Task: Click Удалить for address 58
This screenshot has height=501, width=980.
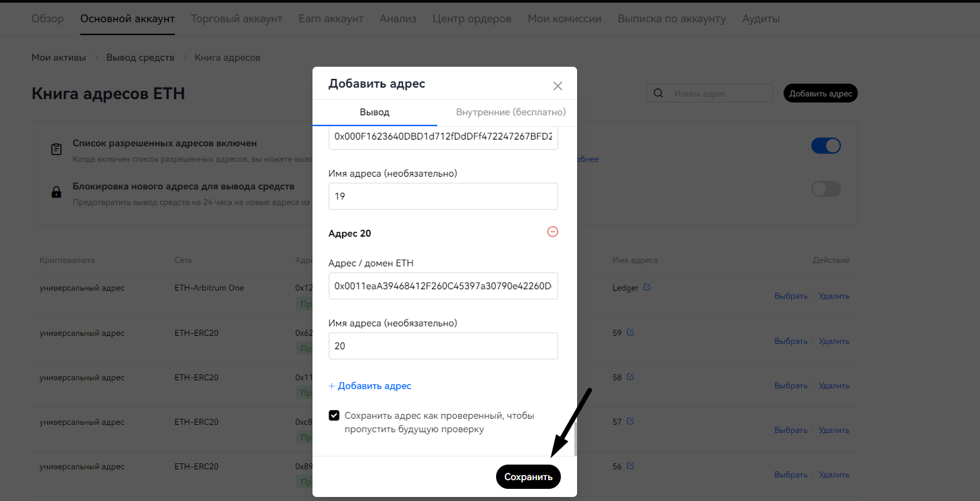Action: [834, 386]
